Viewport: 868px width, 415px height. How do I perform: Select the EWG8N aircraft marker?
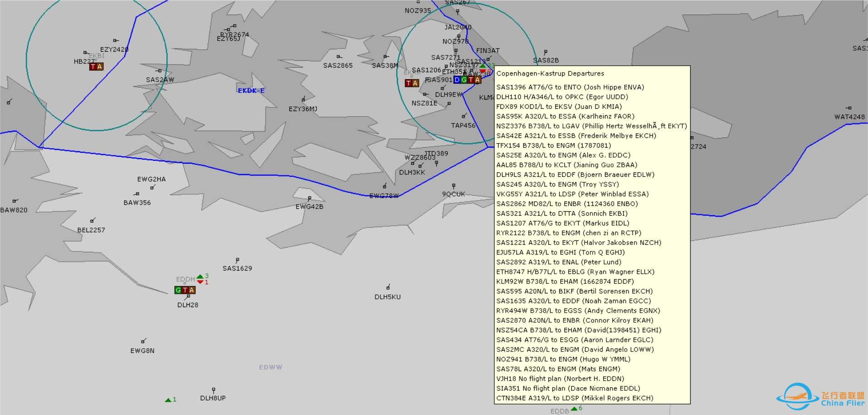coord(143,341)
